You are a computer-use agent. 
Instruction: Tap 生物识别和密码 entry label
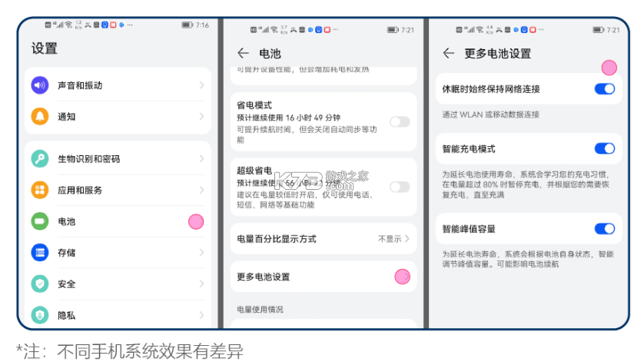pyautogui.click(x=88, y=159)
